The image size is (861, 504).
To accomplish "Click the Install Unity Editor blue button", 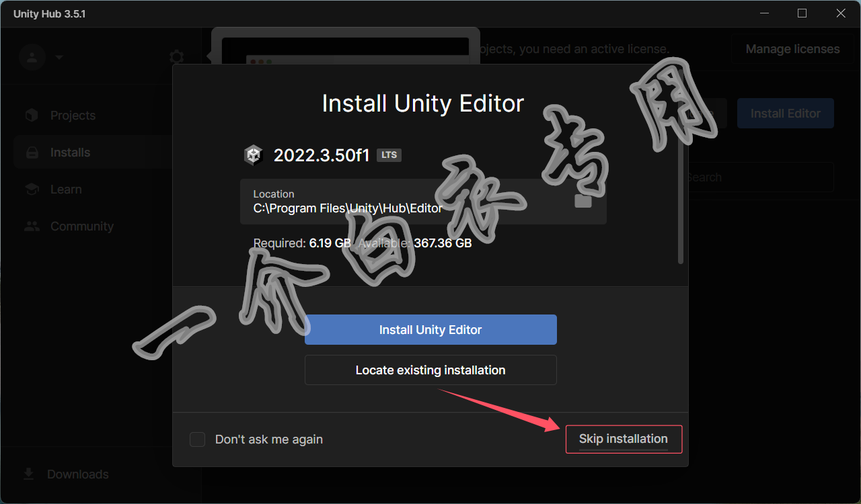I will coord(430,330).
